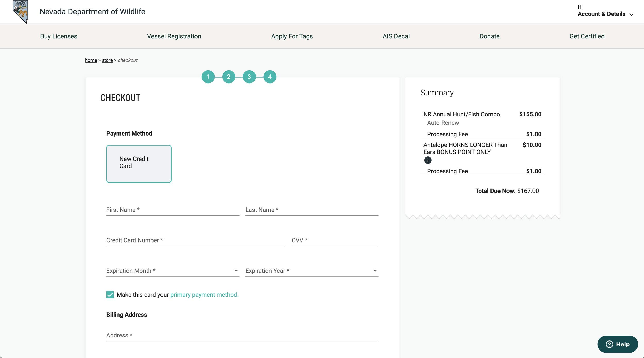Open the Buy Licenses menu
The height and width of the screenshot is (358, 644).
point(58,36)
